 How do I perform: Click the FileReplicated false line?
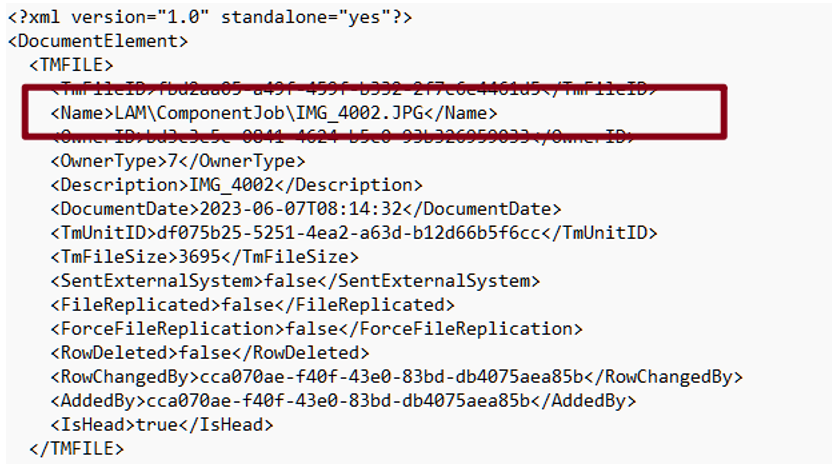click(x=252, y=305)
